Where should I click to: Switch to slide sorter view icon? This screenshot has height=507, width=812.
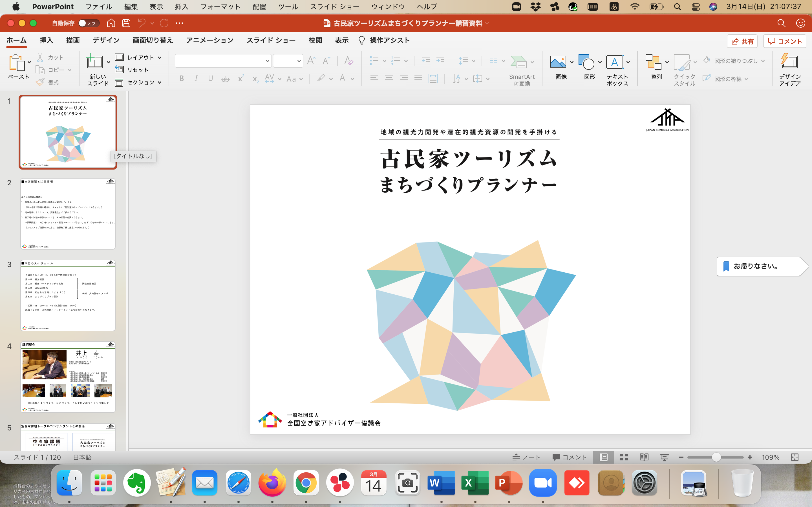624,457
